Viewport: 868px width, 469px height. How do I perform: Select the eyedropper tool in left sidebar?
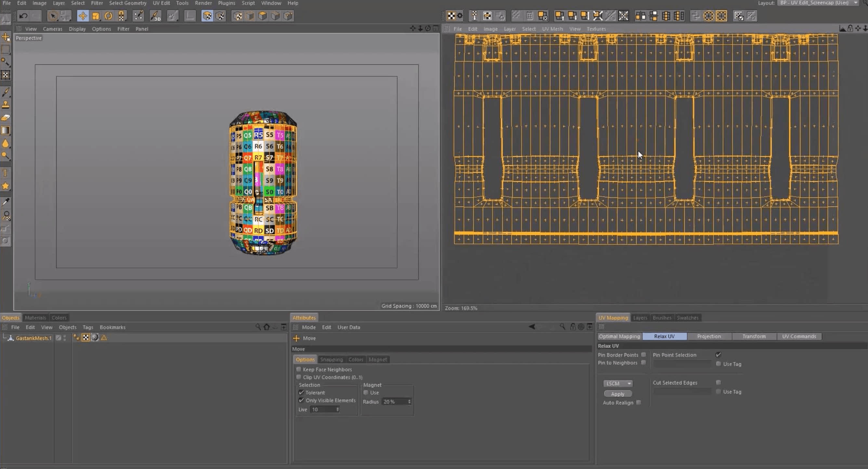pos(6,202)
